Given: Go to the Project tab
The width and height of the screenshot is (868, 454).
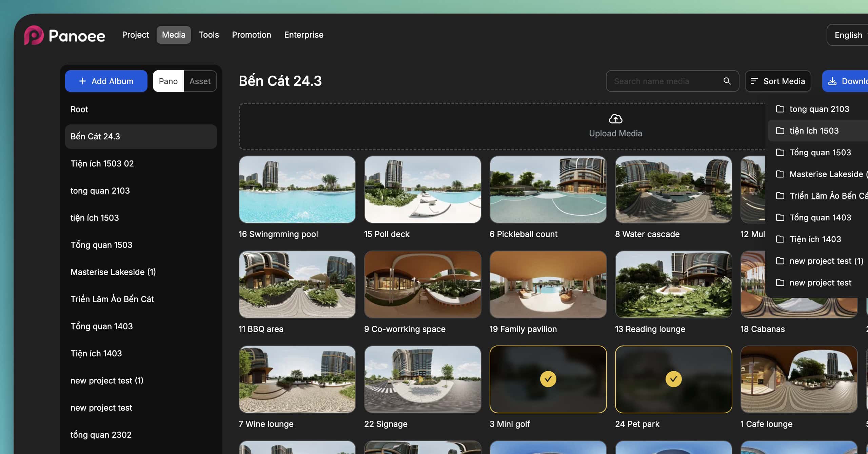Looking at the screenshot, I should [135, 35].
